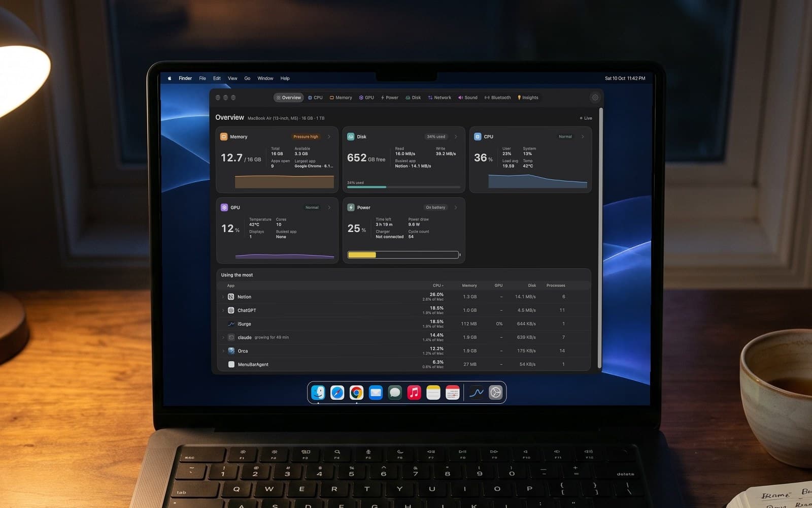The width and height of the screenshot is (812, 508).
Task: Switch to the Insights tab
Action: point(528,98)
